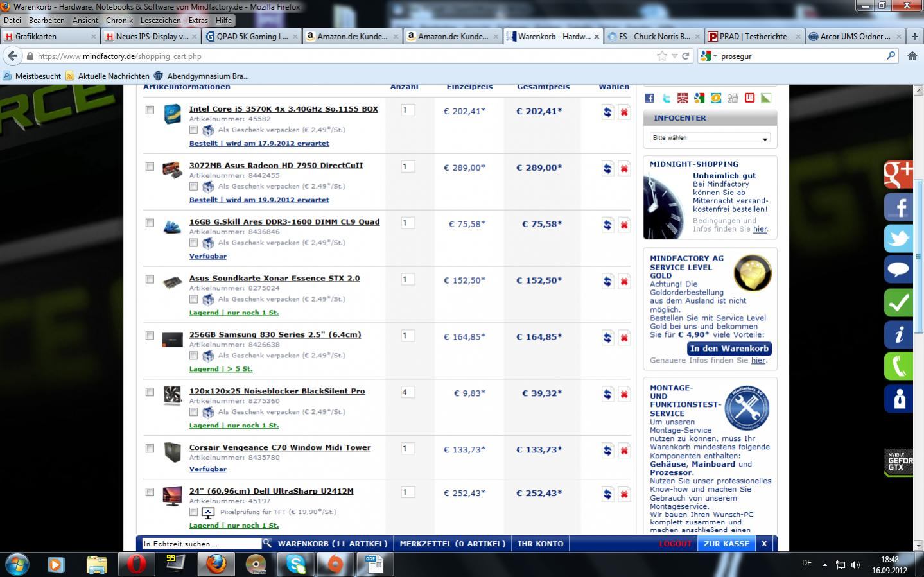Open the Meistbesucht bookmark folder
This screenshot has height=577, width=924.
(31, 76)
